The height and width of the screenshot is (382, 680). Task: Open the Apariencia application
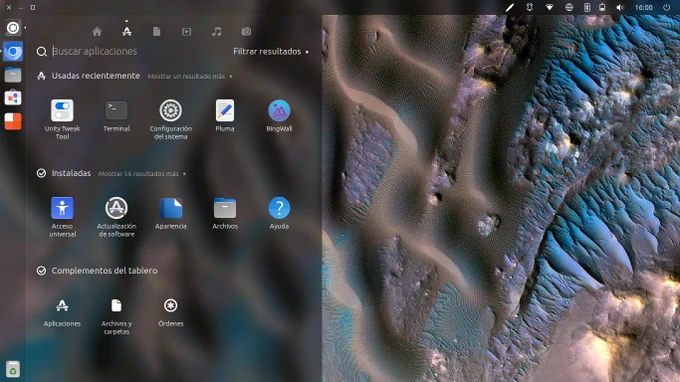(170, 213)
